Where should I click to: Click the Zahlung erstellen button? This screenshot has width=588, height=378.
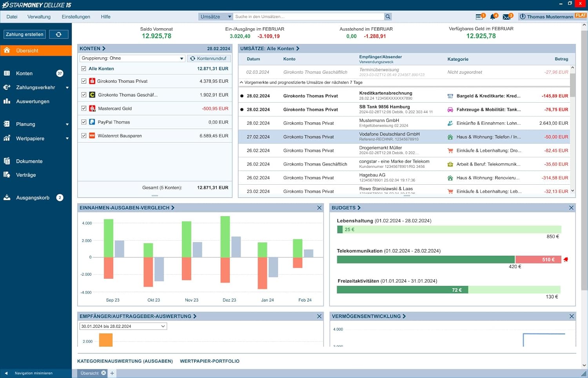click(x=25, y=35)
